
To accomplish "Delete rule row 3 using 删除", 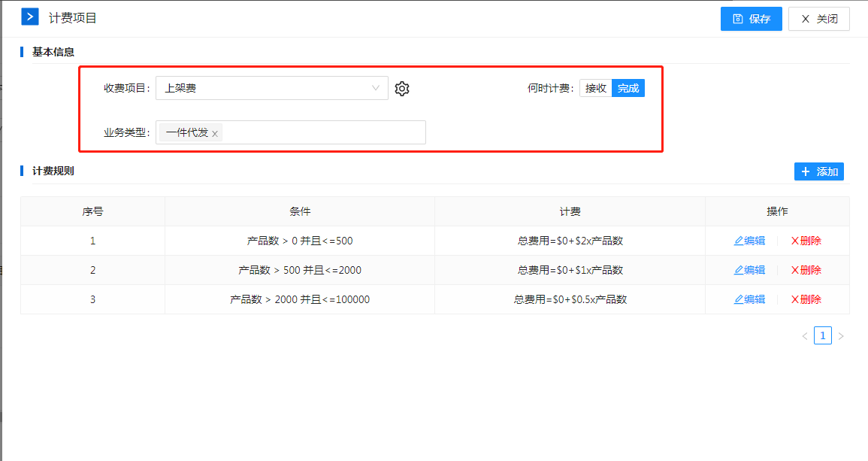I will (x=806, y=299).
